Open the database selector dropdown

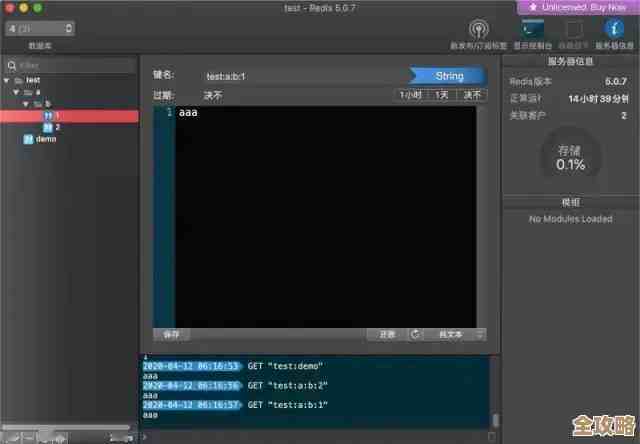[x=39, y=29]
